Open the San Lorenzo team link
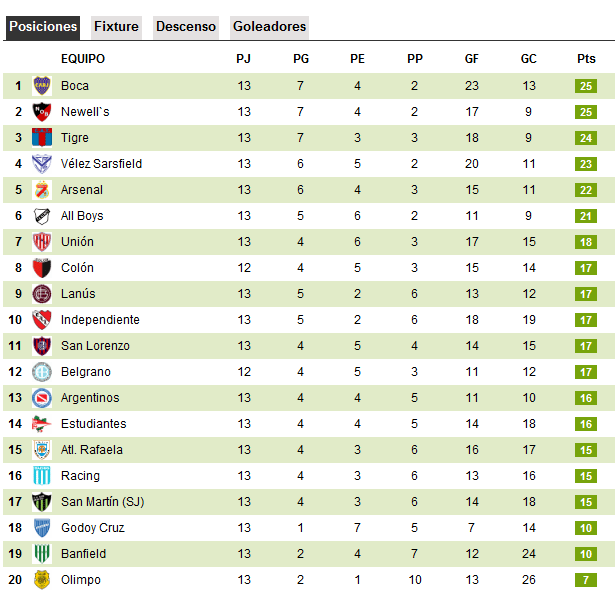615x606 pixels. point(95,346)
